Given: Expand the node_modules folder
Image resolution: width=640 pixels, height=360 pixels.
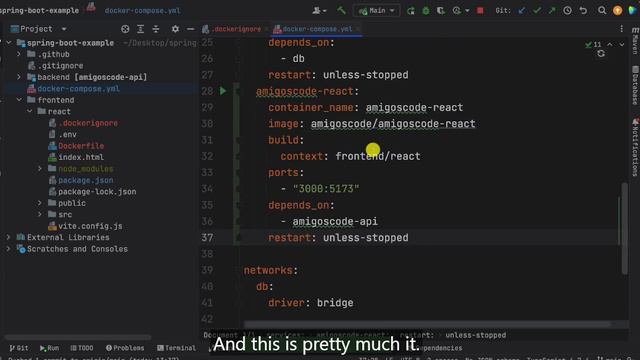Looking at the screenshot, I should click(x=40, y=169).
